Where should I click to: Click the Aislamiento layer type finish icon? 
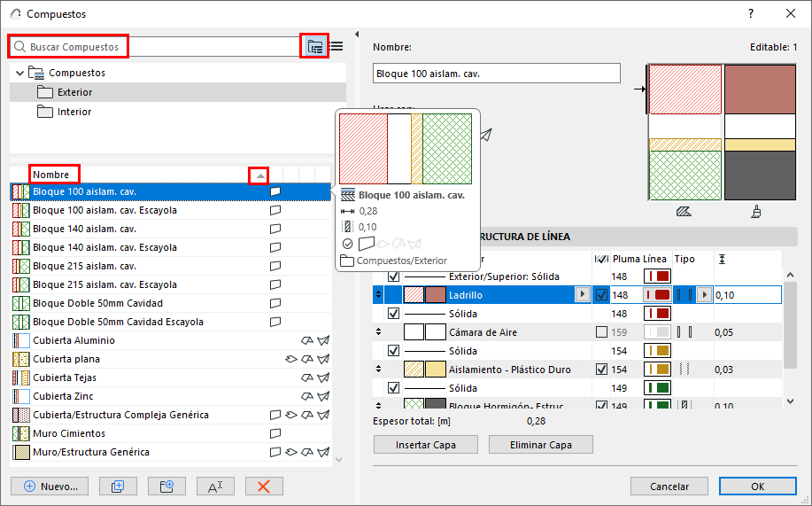[684, 370]
